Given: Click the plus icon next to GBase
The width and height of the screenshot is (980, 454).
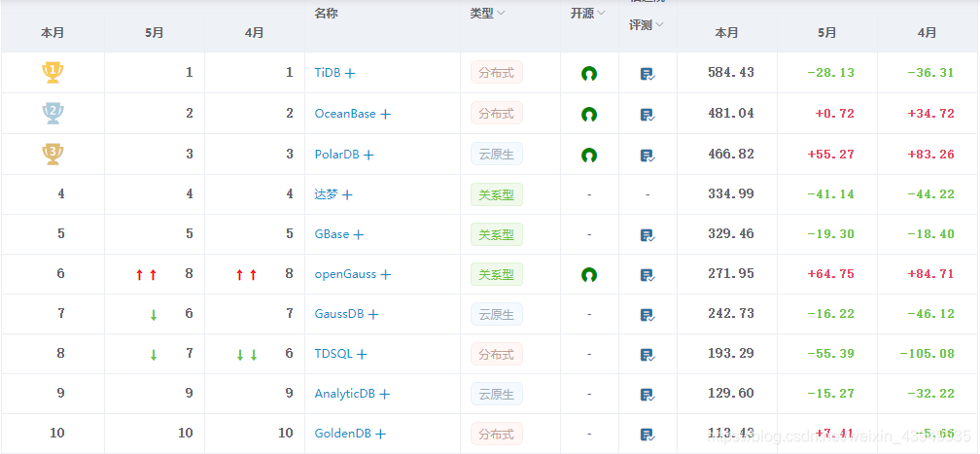Looking at the screenshot, I should [x=358, y=235].
